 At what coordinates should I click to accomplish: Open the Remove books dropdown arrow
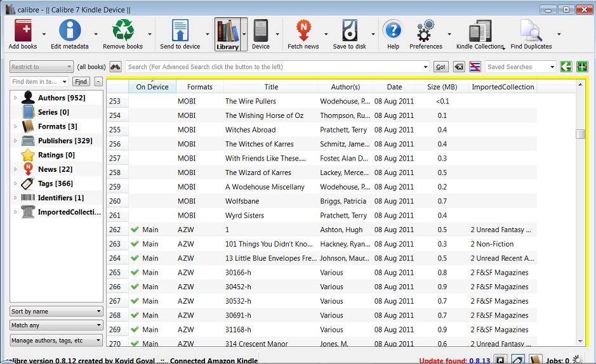150,34
